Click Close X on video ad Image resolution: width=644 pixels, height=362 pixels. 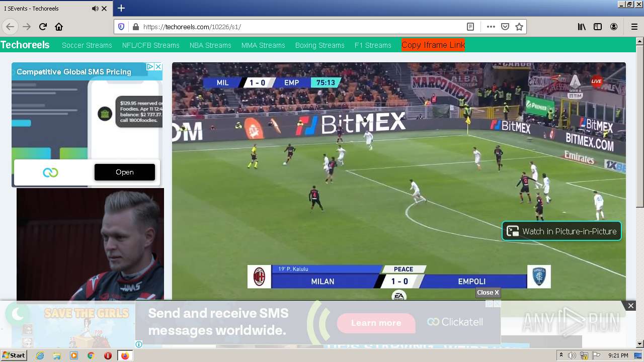click(x=488, y=293)
